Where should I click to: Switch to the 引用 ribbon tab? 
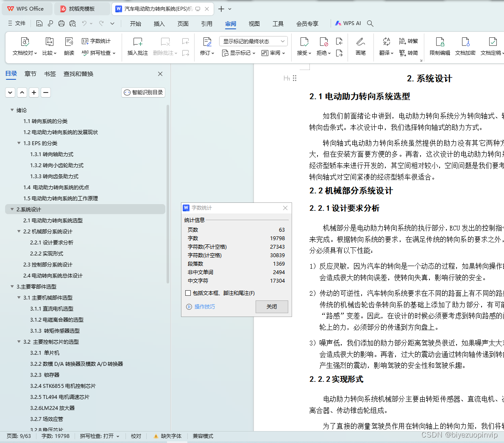point(207,23)
